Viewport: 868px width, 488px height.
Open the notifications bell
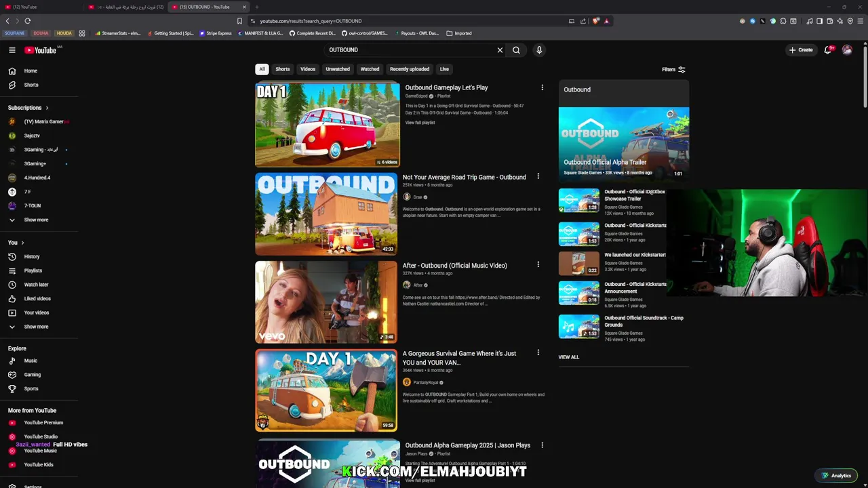coord(828,50)
